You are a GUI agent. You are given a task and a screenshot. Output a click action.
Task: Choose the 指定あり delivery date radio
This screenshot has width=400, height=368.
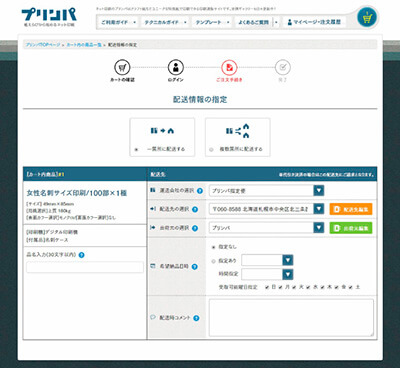[214, 261]
